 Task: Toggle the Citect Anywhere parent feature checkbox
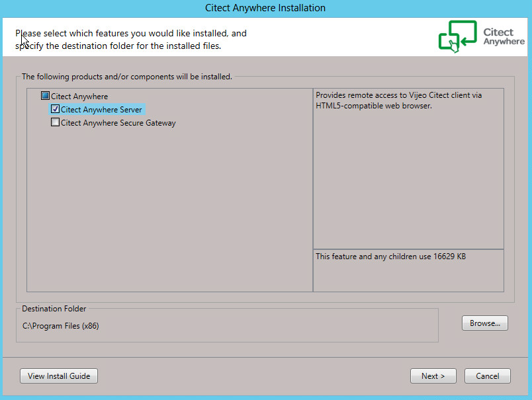coord(45,96)
